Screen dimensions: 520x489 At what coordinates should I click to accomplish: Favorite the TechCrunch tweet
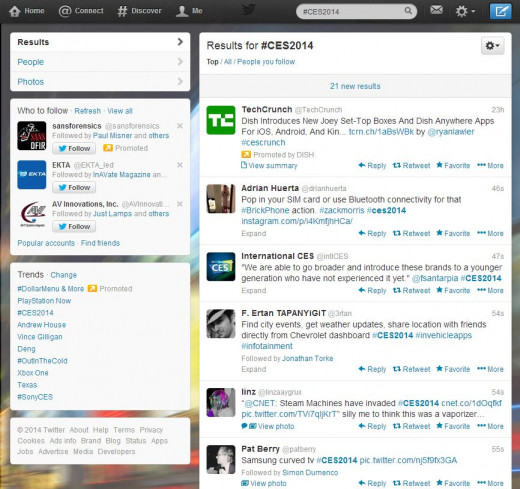[x=453, y=165]
